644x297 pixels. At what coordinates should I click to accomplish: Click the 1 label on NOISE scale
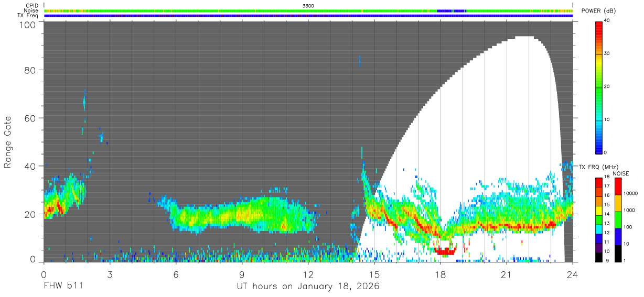[x=624, y=260]
